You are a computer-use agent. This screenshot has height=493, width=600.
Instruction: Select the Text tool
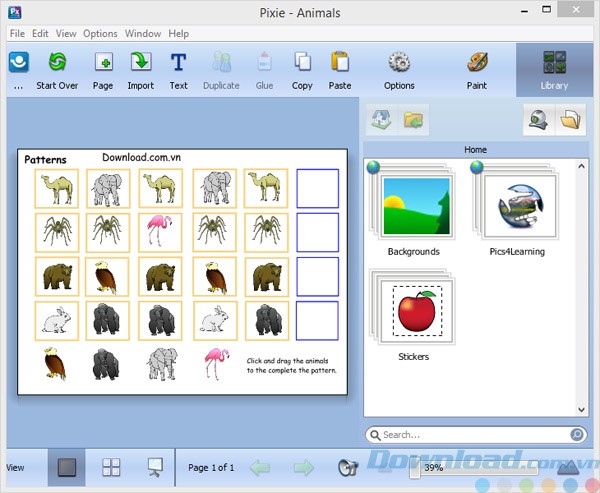178,68
